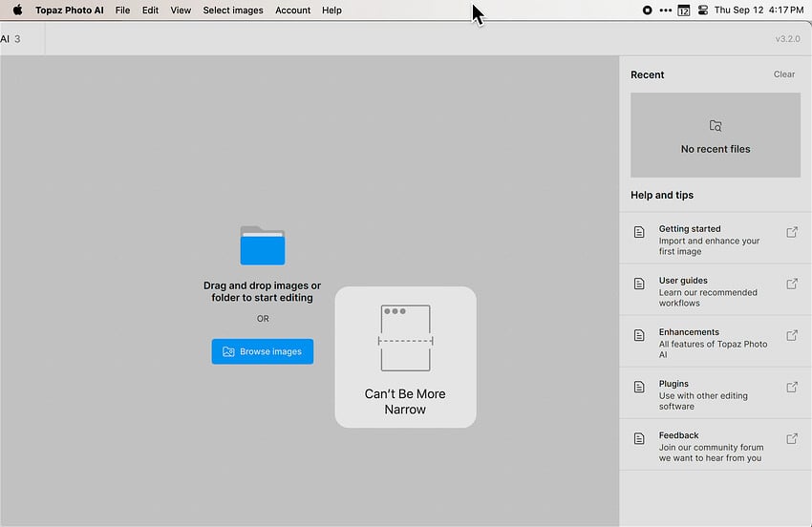Click the date and time in menu bar

[759, 11]
